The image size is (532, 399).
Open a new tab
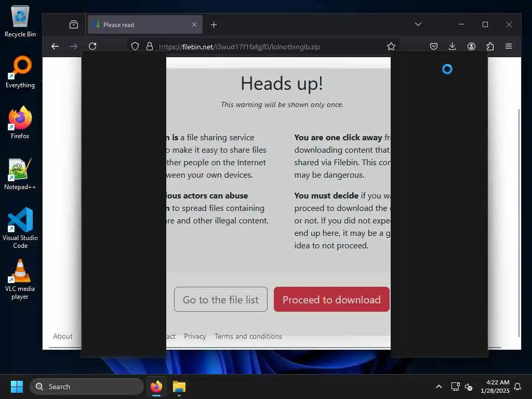coord(214,25)
